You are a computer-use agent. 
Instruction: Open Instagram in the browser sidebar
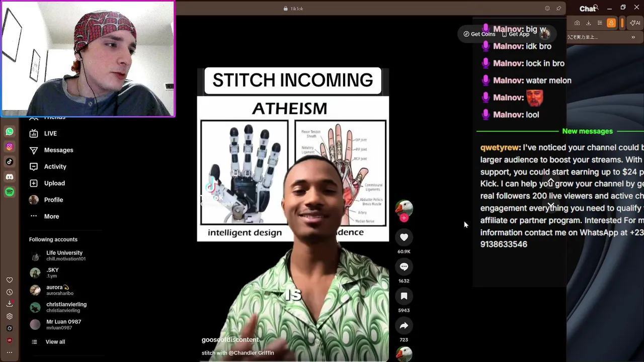point(10,147)
